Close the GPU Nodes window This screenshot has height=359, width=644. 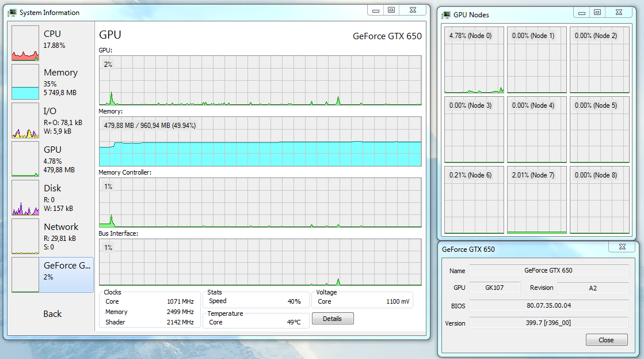click(619, 13)
